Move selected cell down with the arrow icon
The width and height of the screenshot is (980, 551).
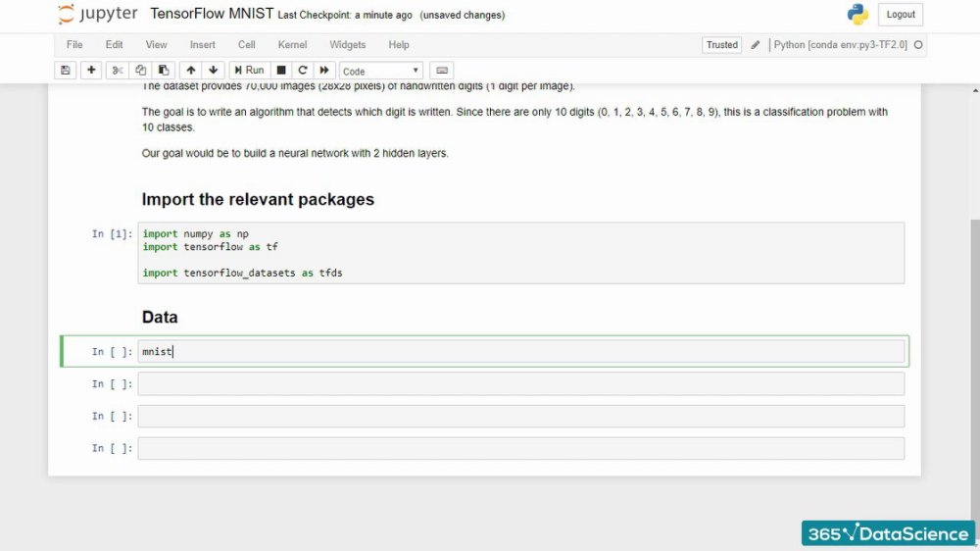pyautogui.click(x=213, y=70)
